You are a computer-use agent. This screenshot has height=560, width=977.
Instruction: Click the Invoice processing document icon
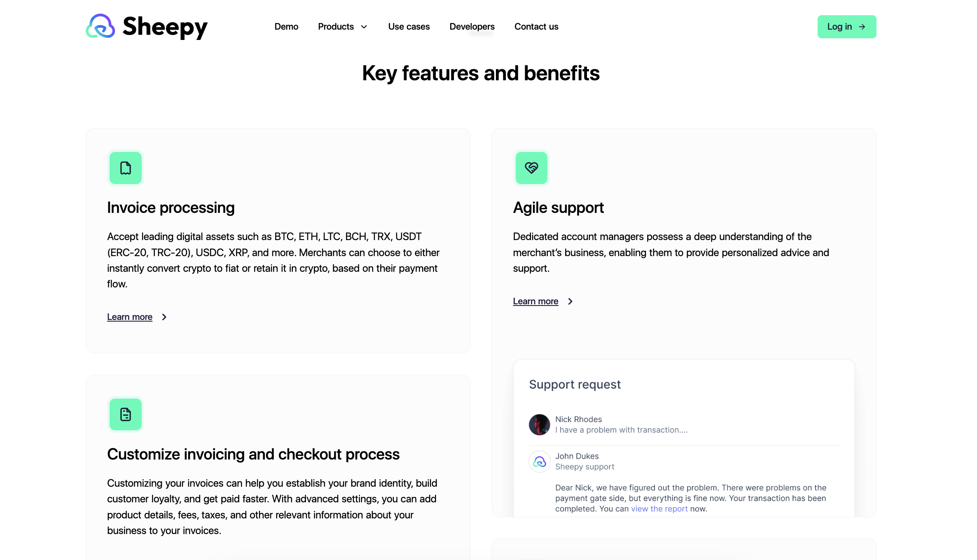[126, 168]
